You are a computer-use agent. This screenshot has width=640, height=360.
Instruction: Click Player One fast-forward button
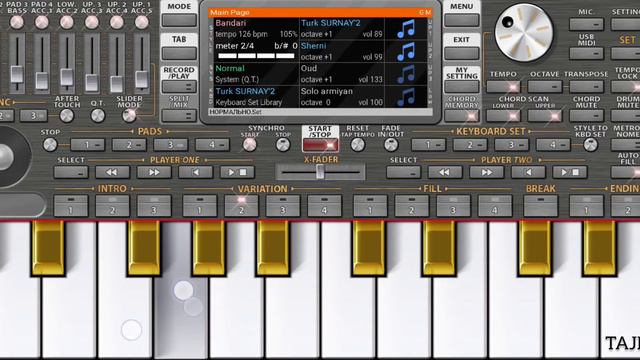pos(154,172)
